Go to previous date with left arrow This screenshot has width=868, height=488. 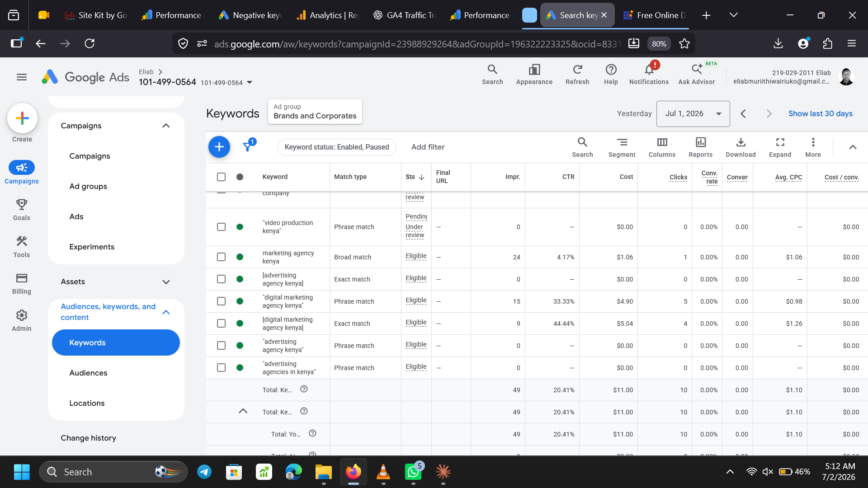click(743, 114)
